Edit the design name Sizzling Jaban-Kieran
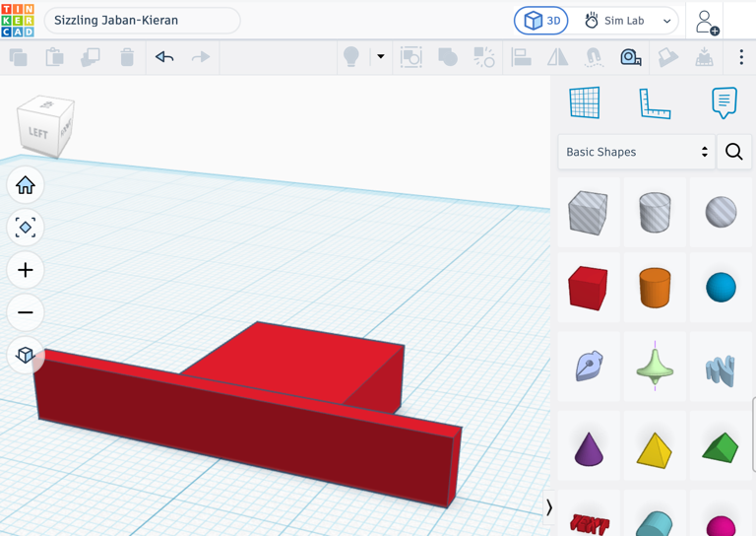The image size is (756, 536). click(x=142, y=21)
